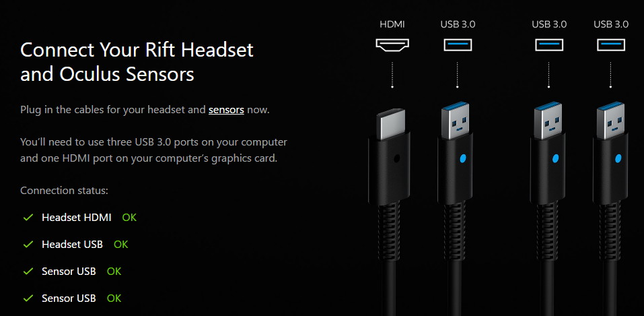Select the USB 3.0 port icon between the other two
Screen dimensions: 644x316
pos(549,44)
